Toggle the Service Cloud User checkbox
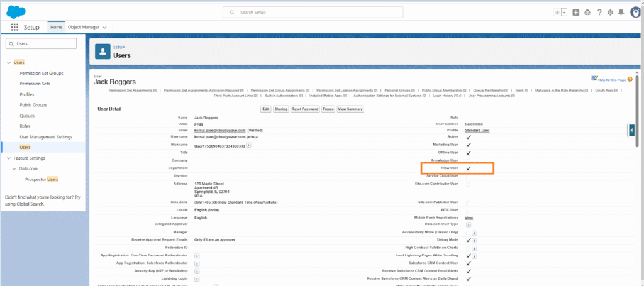Image resolution: width=644 pixels, height=286 pixels. (x=469, y=176)
